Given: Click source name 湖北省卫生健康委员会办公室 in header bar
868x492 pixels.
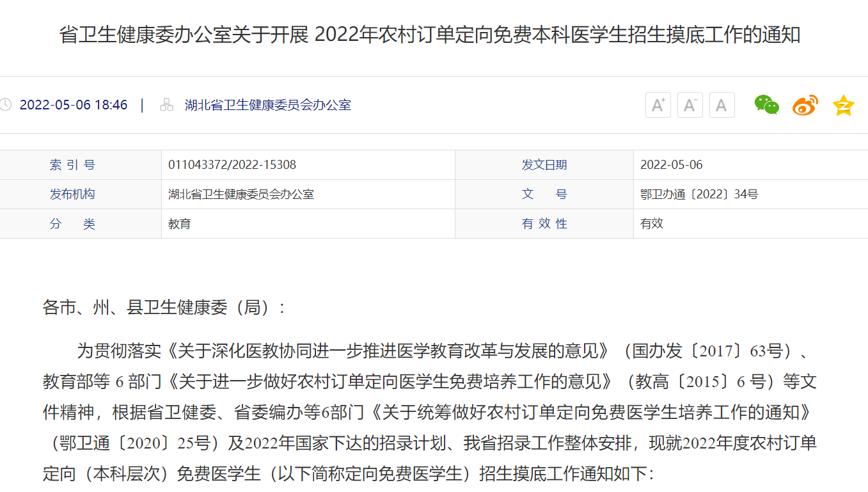Looking at the screenshot, I should (x=267, y=105).
